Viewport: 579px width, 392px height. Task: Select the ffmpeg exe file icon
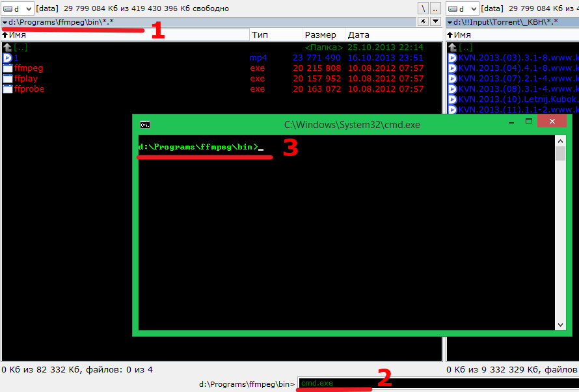click(8, 68)
